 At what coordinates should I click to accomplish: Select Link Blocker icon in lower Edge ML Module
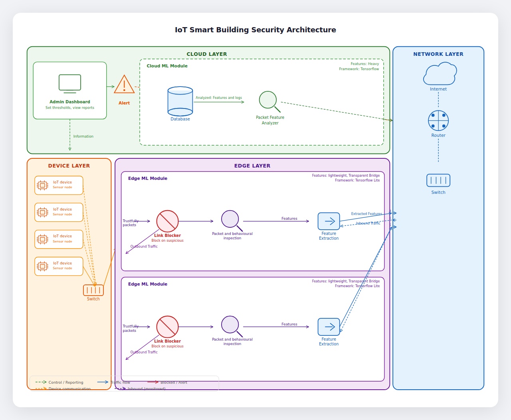pos(167,327)
